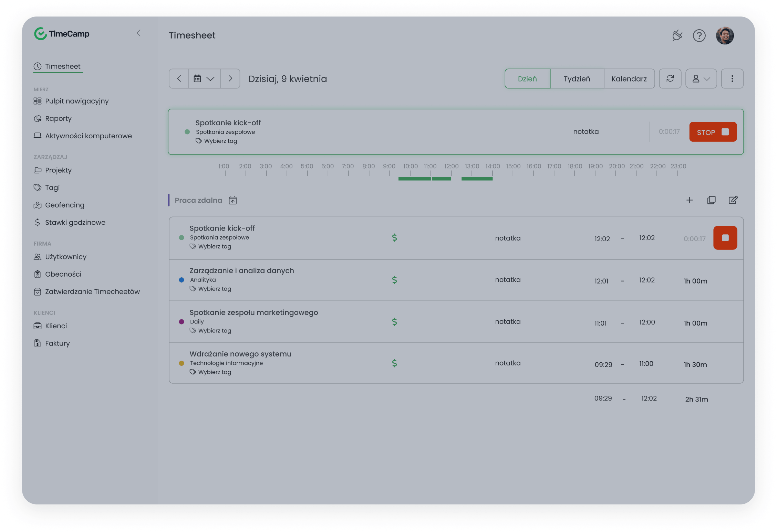Open Obecności in the sidebar

(x=58, y=274)
